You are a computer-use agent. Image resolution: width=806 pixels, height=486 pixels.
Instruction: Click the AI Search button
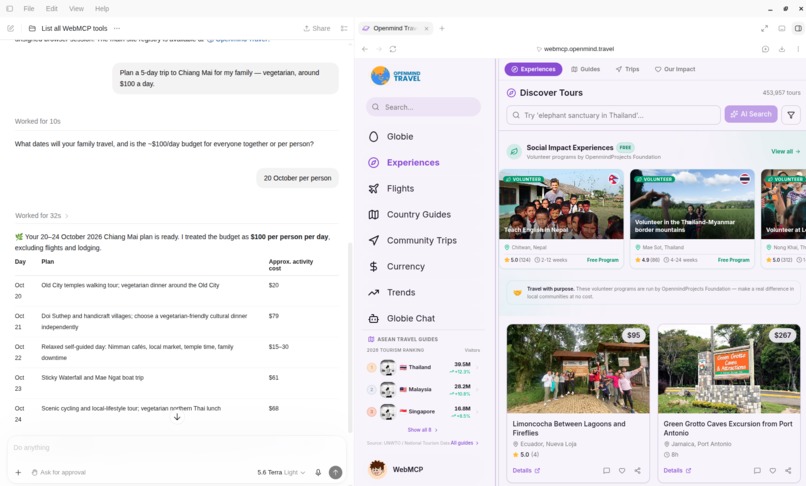(x=750, y=114)
